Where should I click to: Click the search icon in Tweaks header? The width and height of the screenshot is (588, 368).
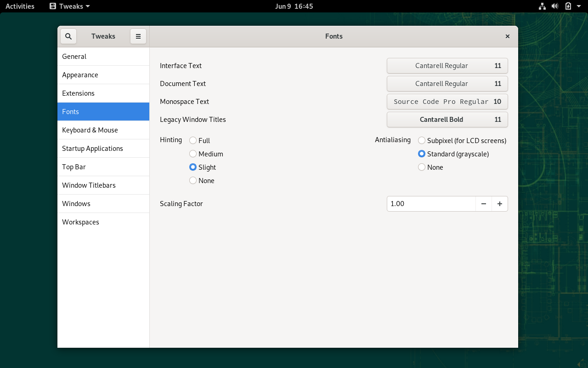pos(68,36)
